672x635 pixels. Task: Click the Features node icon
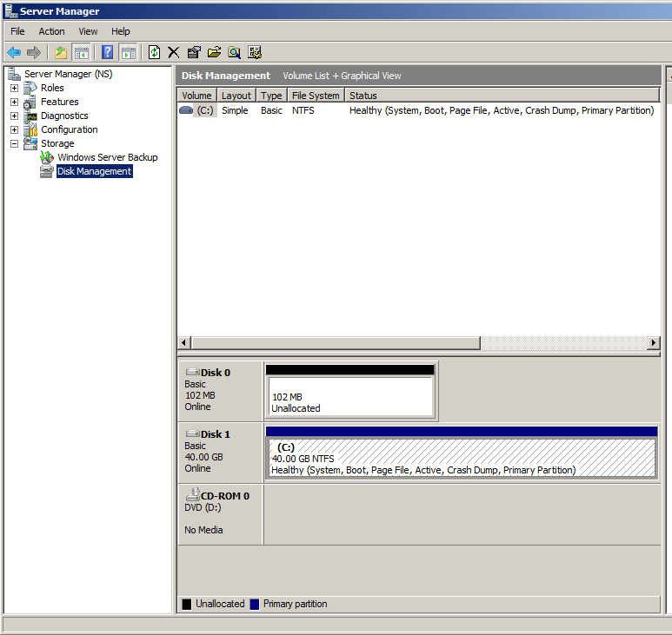point(30,102)
